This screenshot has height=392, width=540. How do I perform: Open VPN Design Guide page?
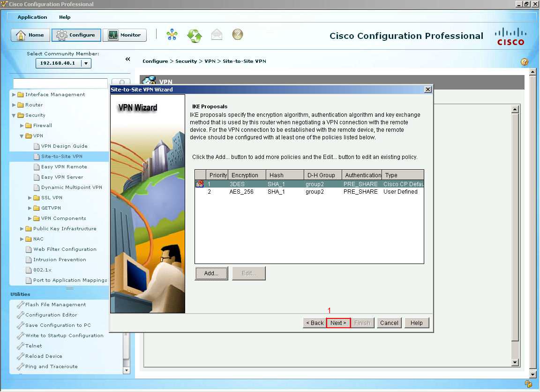[x=64, y=146]
